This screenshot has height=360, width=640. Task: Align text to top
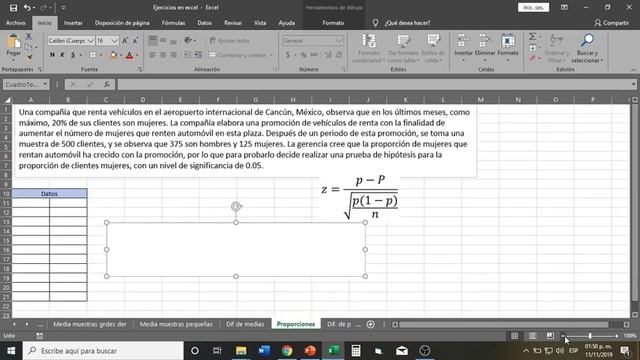(153, 40)
